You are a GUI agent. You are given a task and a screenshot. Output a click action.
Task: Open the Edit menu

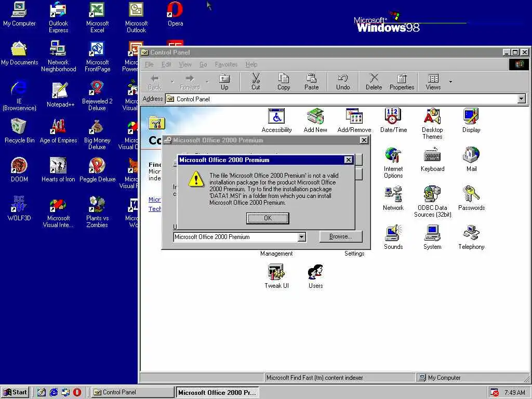tap(166, 64)
